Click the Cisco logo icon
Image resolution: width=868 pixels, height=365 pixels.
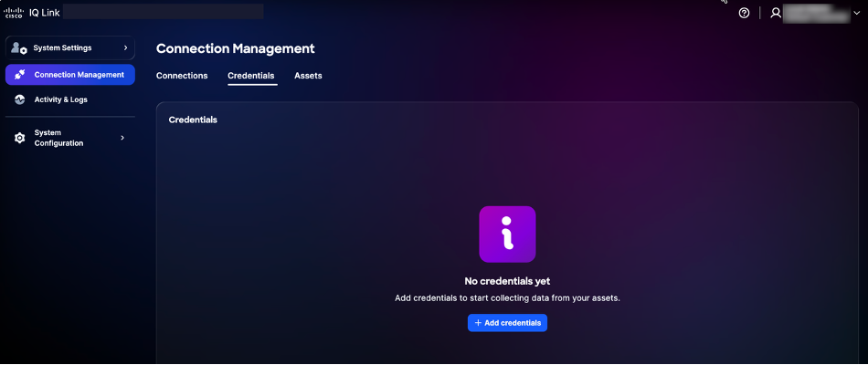14,13
